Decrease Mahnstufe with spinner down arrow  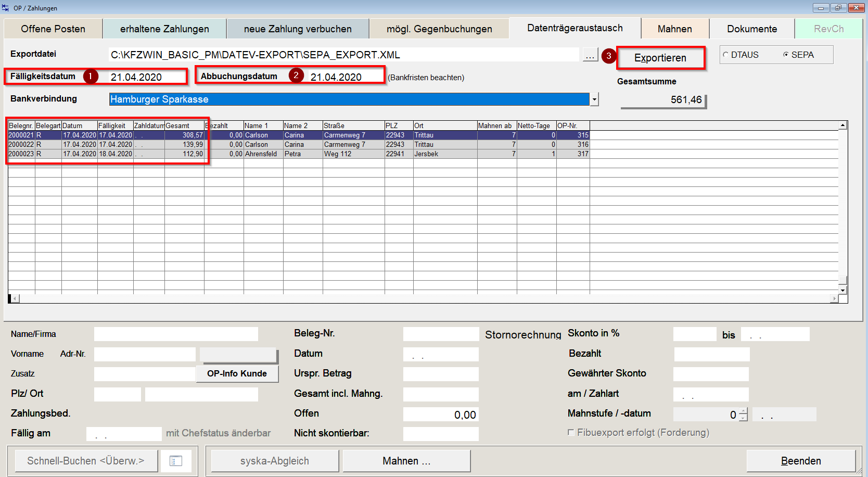point(743,418)
